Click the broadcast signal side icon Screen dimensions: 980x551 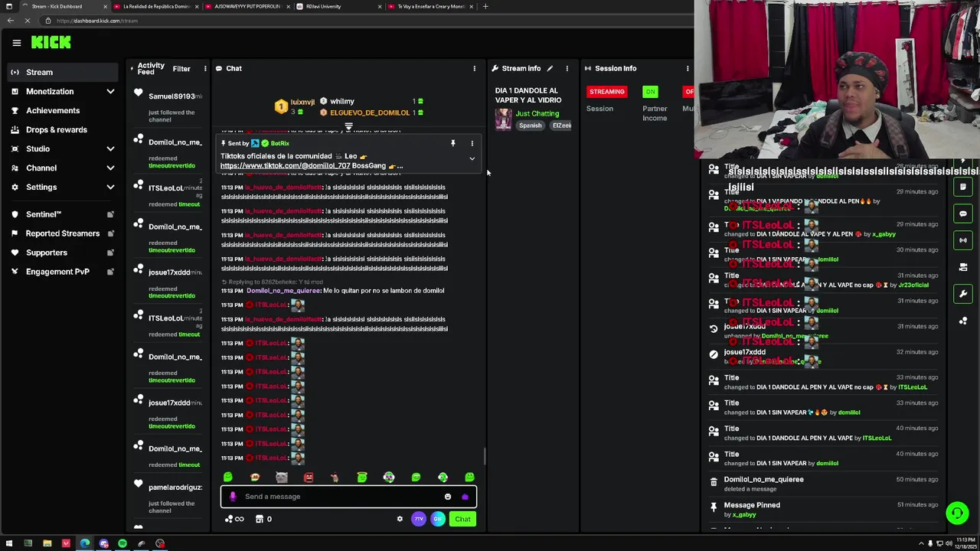963,240
